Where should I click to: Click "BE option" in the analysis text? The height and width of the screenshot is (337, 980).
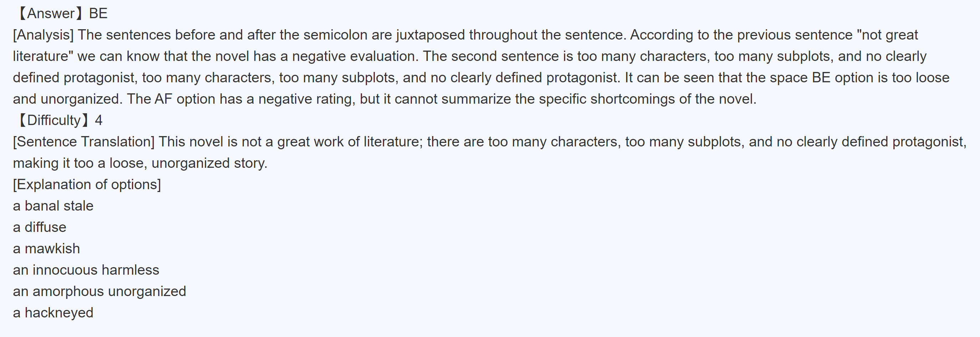(842, 78)
